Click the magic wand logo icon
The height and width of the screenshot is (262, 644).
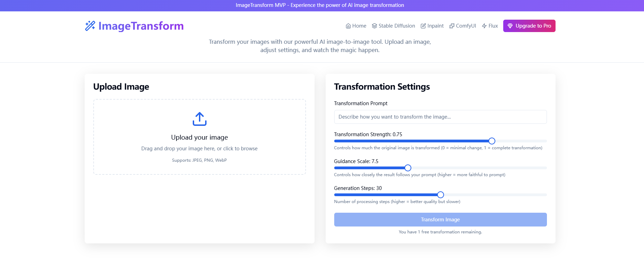point(90,26)
